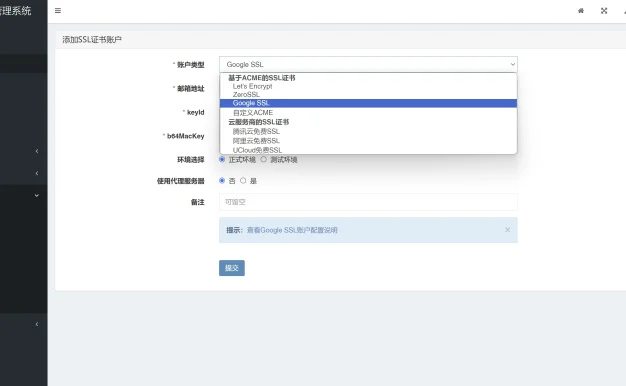Select 是 for 使用代理服务器
The height and width of the screenshot is (386, 626).
click(x=243, y=180)
